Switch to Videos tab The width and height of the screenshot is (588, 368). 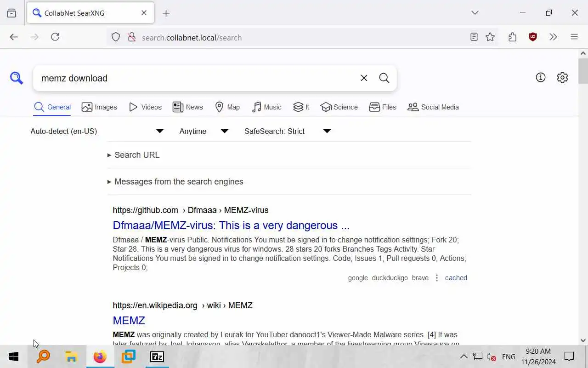[x=145, y=107]
